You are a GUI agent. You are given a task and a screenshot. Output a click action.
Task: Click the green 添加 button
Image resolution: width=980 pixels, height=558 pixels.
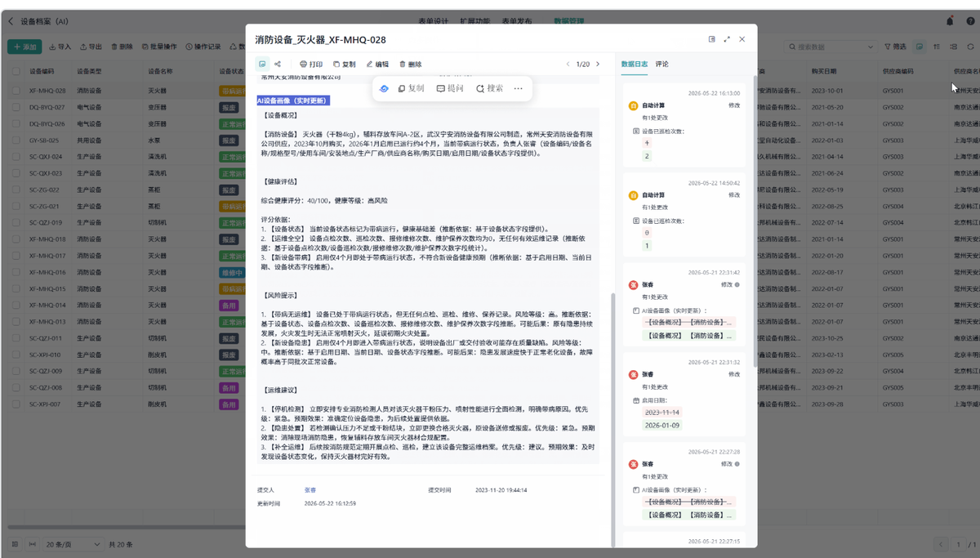(24, 47)
